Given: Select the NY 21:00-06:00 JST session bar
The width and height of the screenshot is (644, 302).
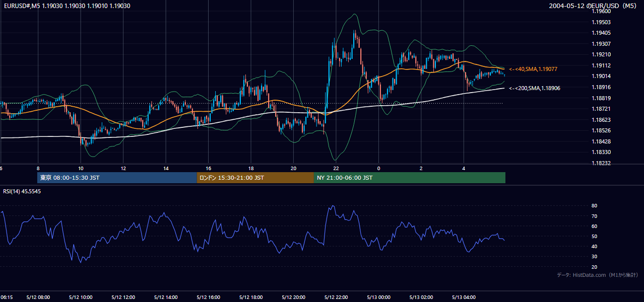Looking at the screenshot, I should 410,178.
